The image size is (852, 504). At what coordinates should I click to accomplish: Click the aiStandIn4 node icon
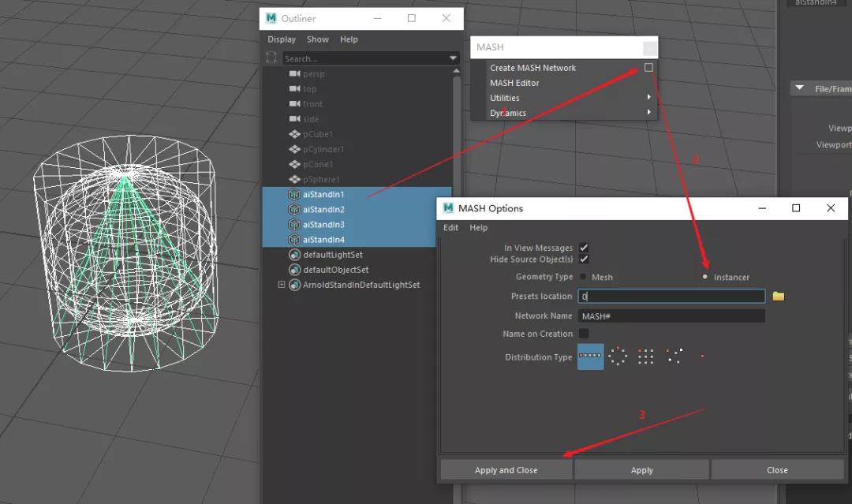pos(294,240)
